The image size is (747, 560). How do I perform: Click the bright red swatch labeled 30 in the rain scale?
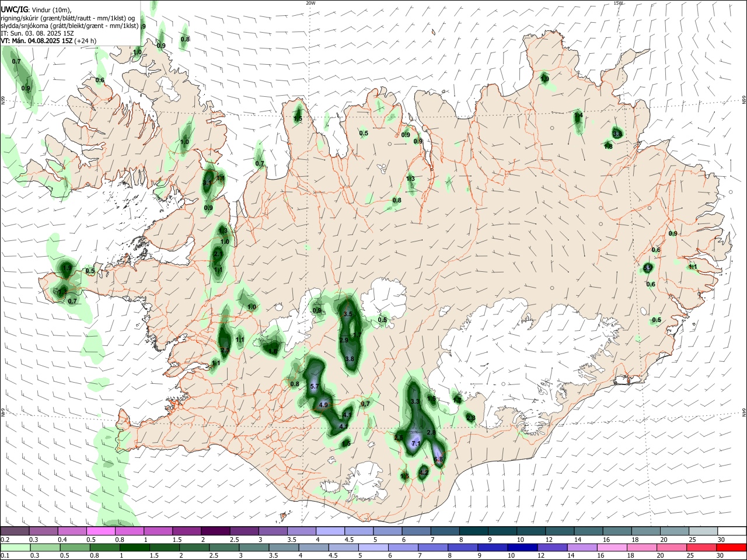731,547
